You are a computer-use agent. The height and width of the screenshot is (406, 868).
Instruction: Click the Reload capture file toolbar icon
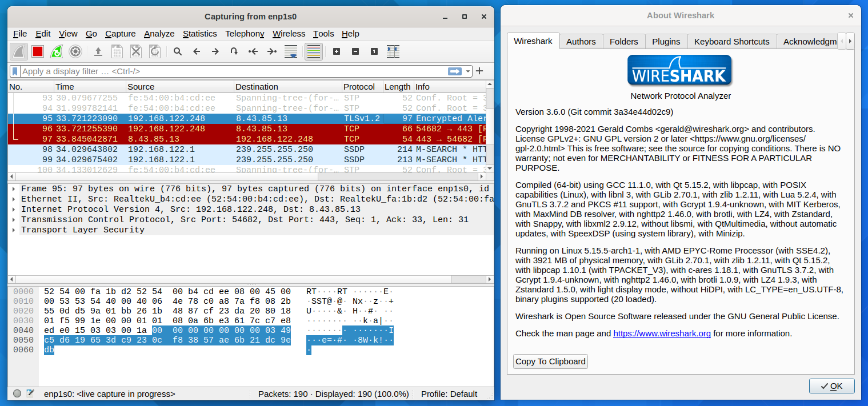(155, 51)
